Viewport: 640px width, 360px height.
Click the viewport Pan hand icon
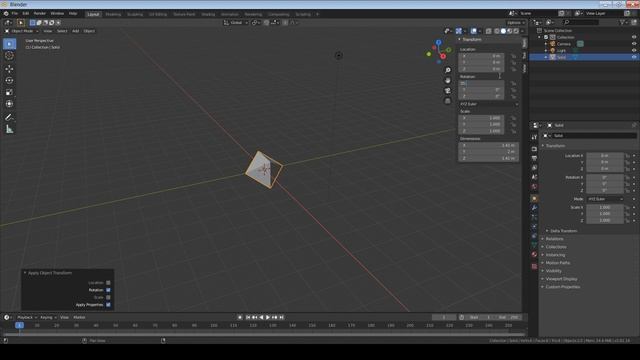[448, 80]
